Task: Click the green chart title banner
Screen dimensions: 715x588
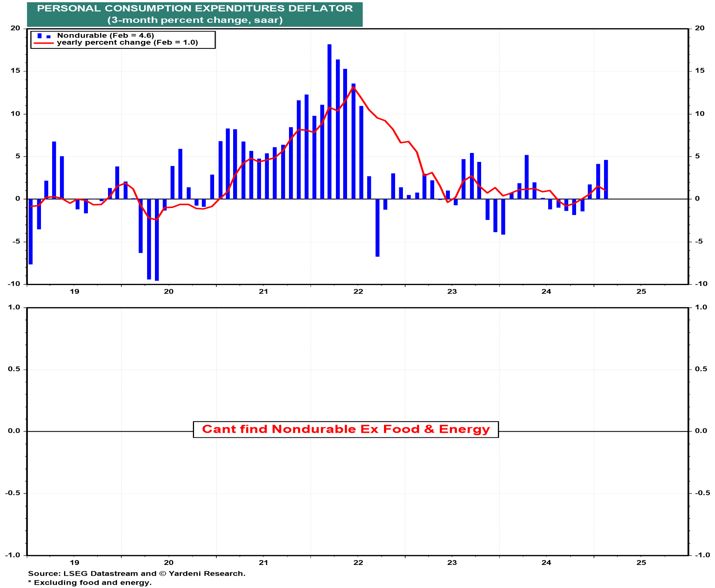Action: click(x=195, y=14)
